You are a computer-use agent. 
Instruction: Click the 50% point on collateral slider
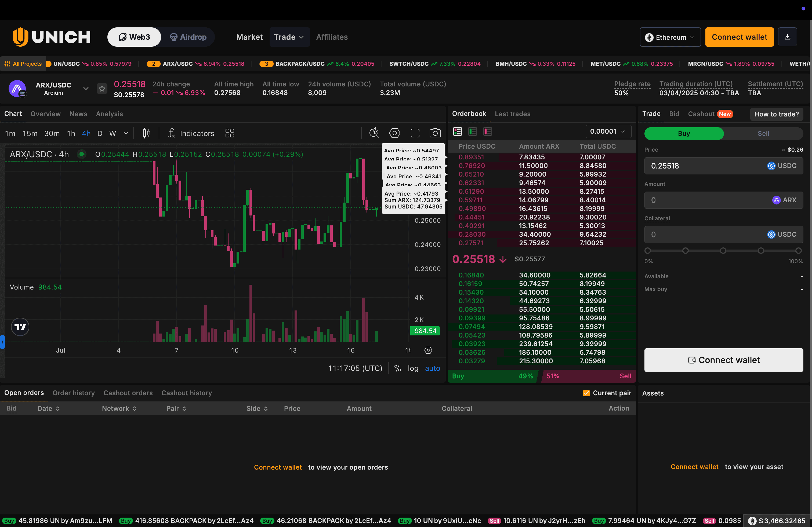(x=723, y=251)
